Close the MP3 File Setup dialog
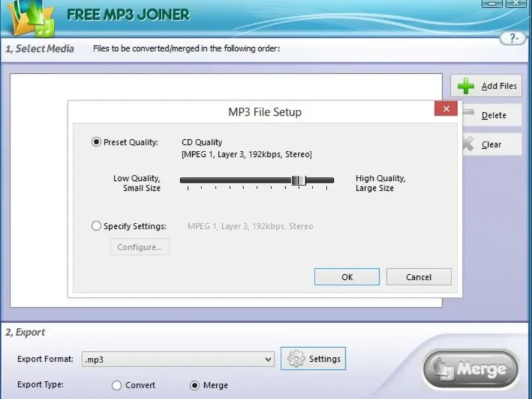 (446, 108)
